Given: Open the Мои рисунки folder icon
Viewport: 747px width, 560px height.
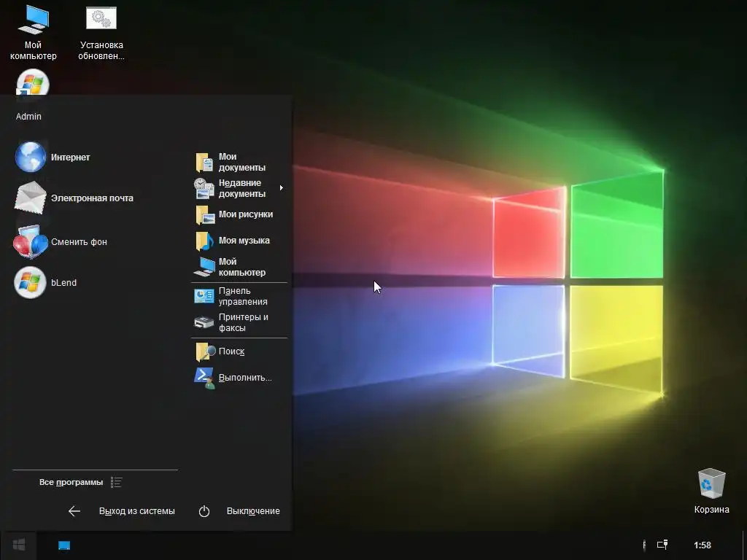Looking at the screenshot, I should pyautogui.click(x=205, y=215).
